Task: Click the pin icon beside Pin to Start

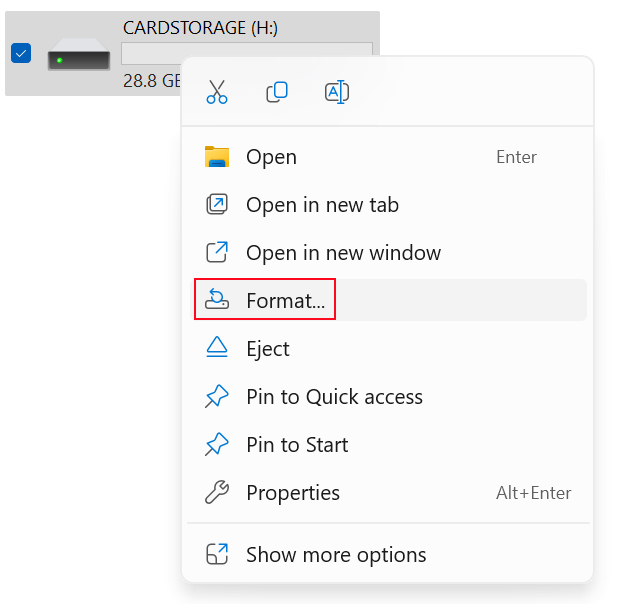Action: coord(217,445)
